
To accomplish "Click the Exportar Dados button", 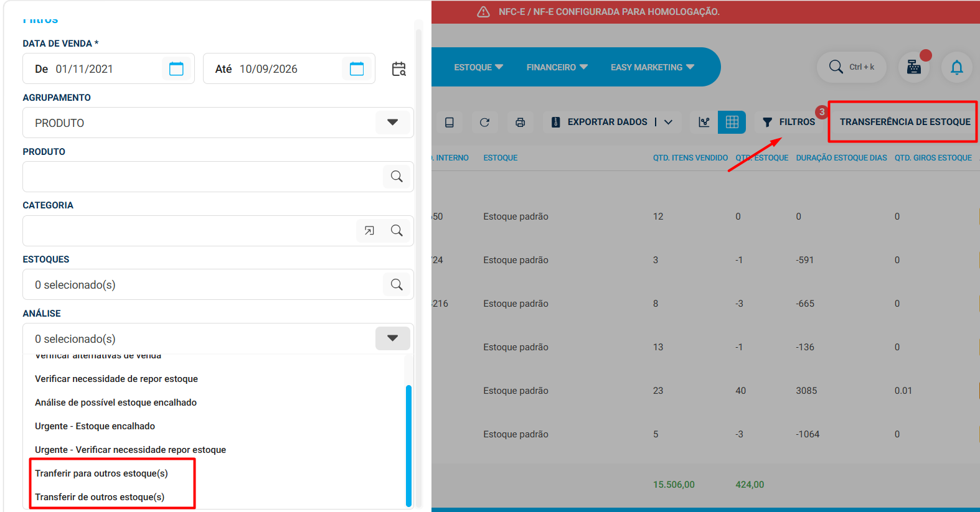I will point(599,122).
